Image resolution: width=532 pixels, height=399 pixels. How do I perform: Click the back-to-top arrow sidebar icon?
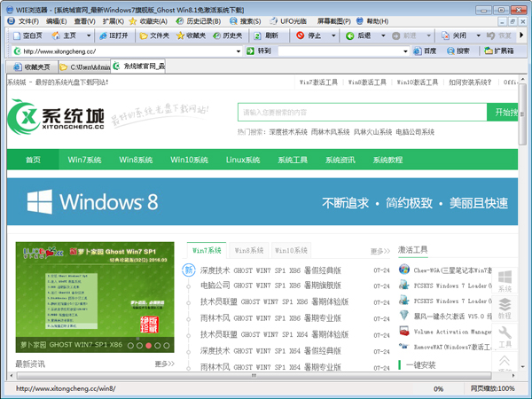point(505,361)
